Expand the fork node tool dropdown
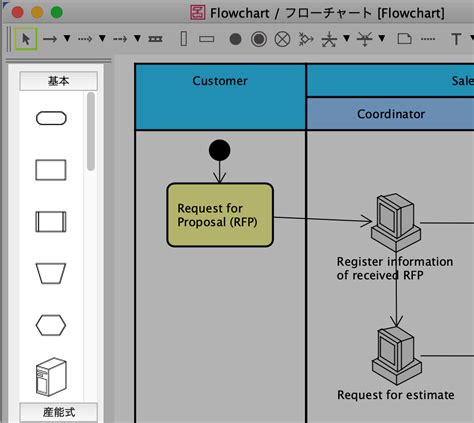This screenshot has width=474, height=423. (x=346, y=39)
